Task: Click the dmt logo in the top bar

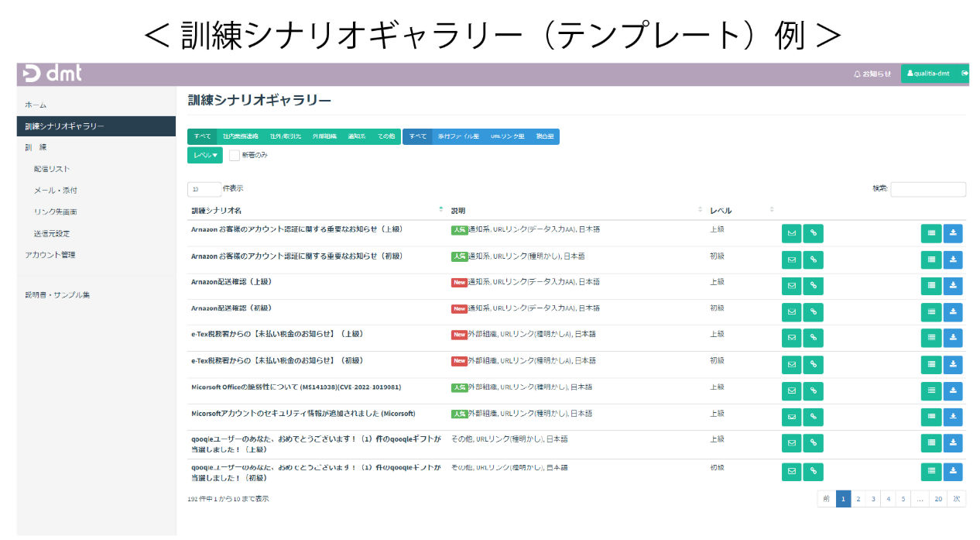Action: (x=51, y=74)
